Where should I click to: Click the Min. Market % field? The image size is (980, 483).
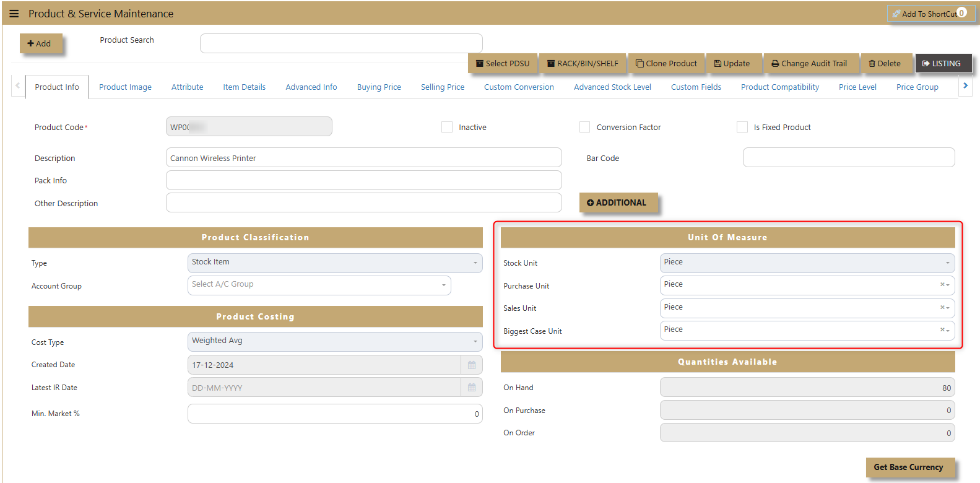[335, 414]
